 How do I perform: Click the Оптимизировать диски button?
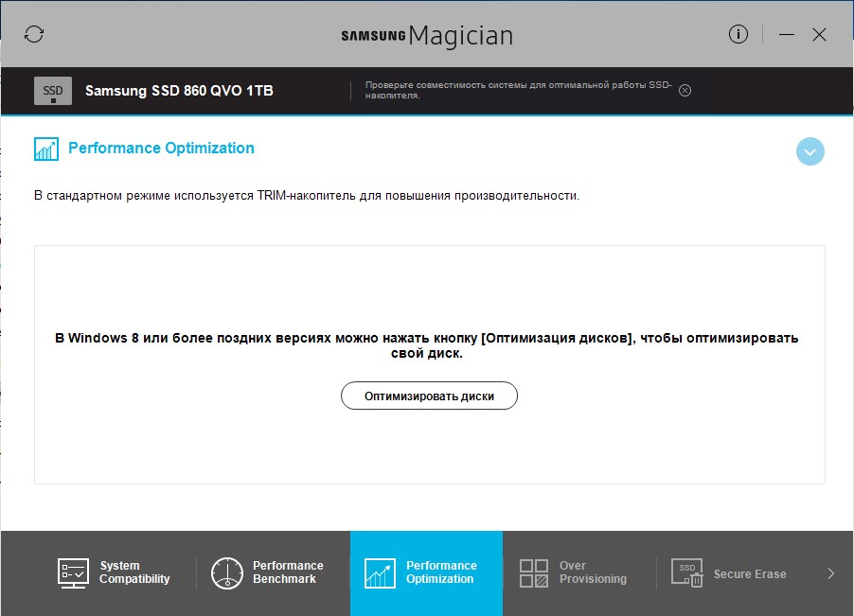click(429, 396)
